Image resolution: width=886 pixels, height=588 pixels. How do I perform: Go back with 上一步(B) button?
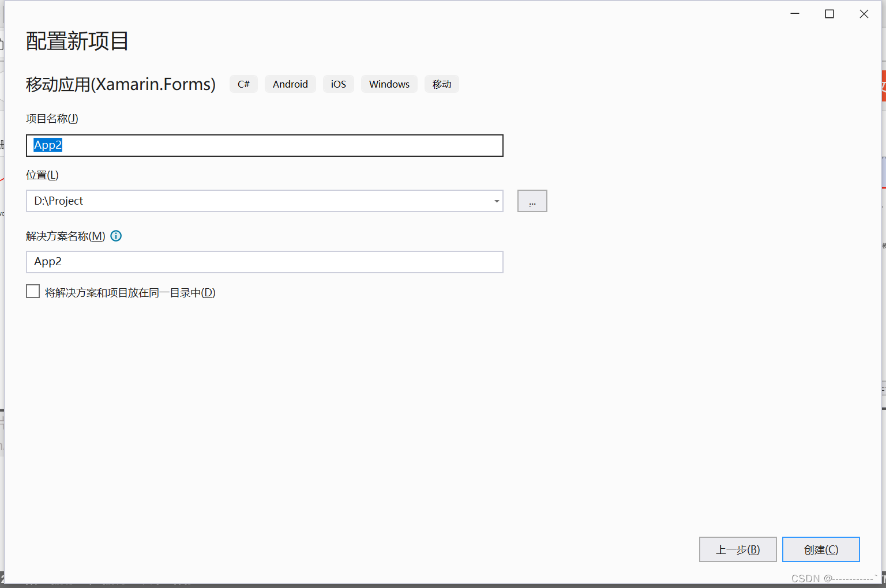tap(738, 549)
